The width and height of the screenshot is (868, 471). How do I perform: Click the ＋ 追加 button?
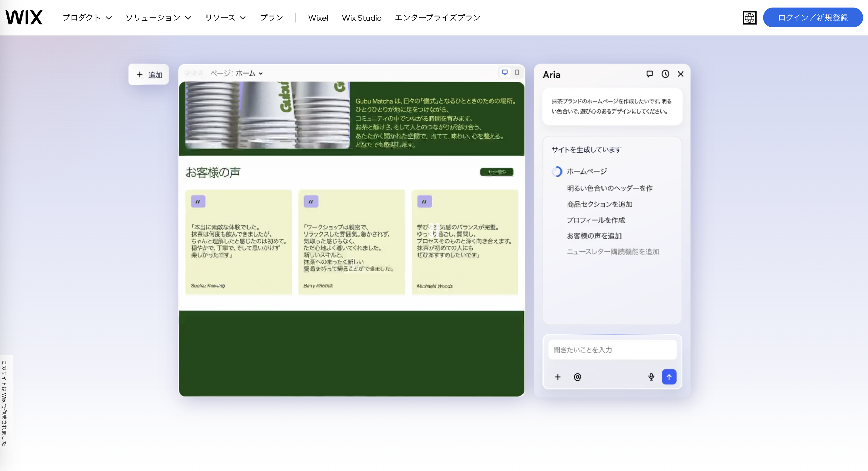[149, 75]
